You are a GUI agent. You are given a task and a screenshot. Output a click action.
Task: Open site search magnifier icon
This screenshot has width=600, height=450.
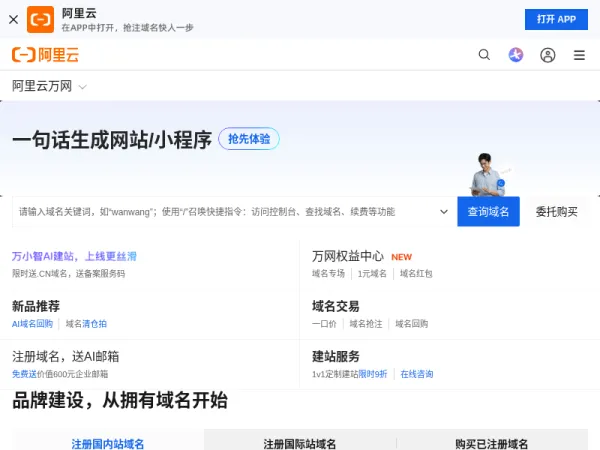pyautogui.click(x=484, y=55)
